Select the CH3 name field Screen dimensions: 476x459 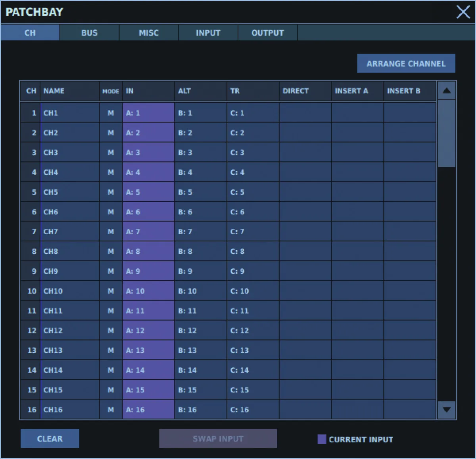70,152
